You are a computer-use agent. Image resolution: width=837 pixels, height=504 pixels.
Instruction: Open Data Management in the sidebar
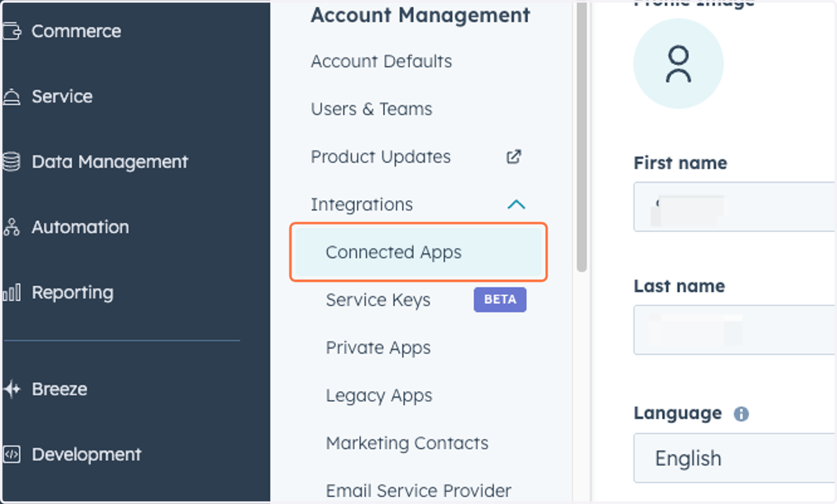coord(110,162)
